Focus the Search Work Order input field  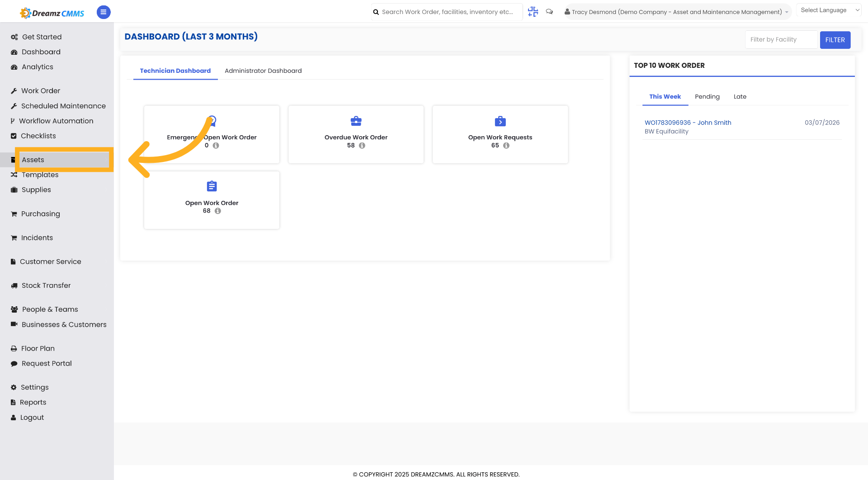click(x=448, y=12)
